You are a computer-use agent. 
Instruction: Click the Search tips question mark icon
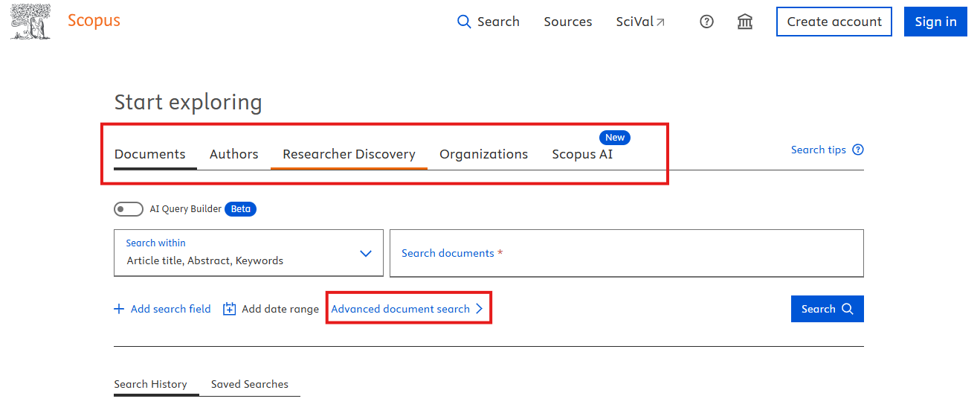click(x=858, y=150)
